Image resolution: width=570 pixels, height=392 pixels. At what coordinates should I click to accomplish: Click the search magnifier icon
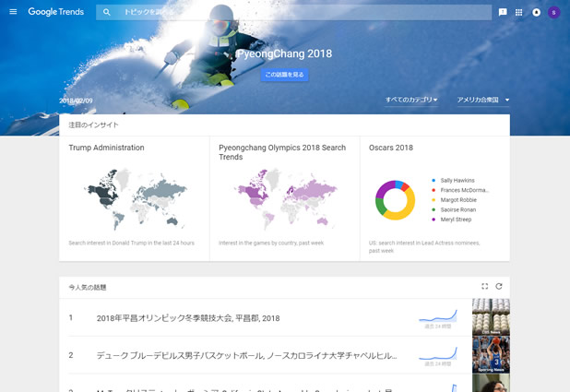(x=106, y=12)
